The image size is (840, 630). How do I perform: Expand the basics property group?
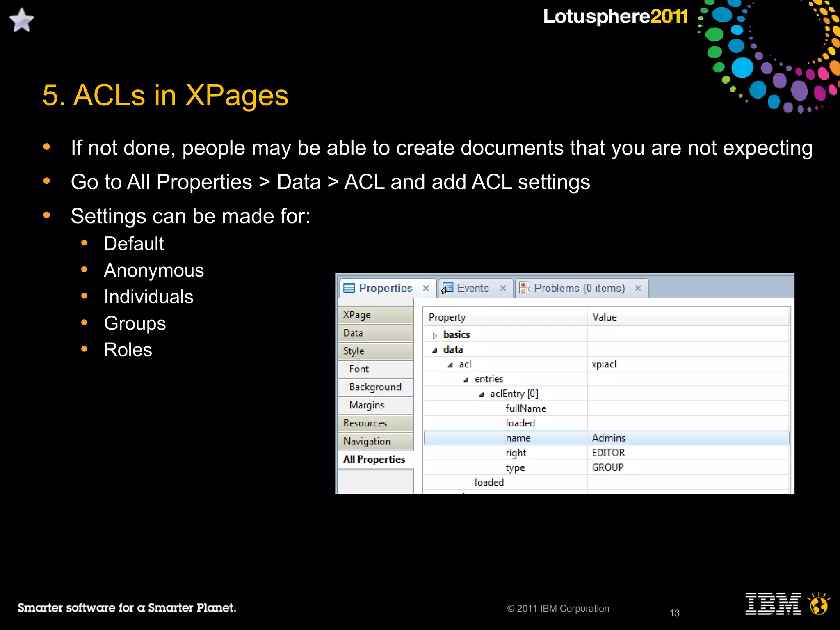(x=435, y=335)
